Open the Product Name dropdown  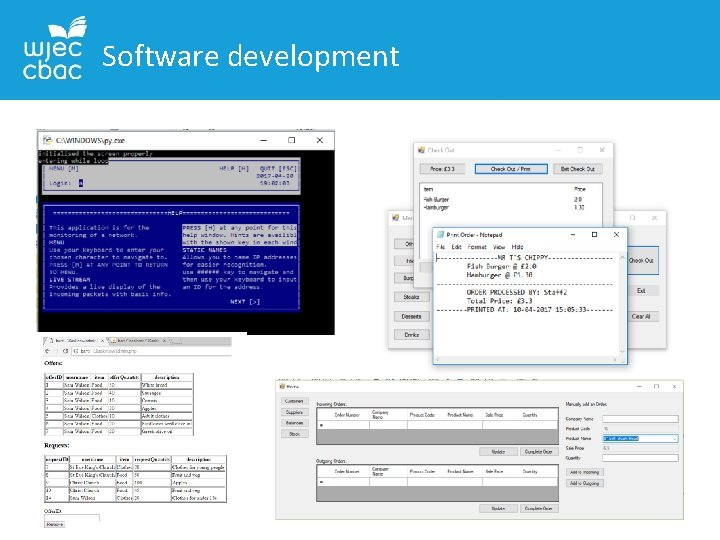[x=674, y=439]
